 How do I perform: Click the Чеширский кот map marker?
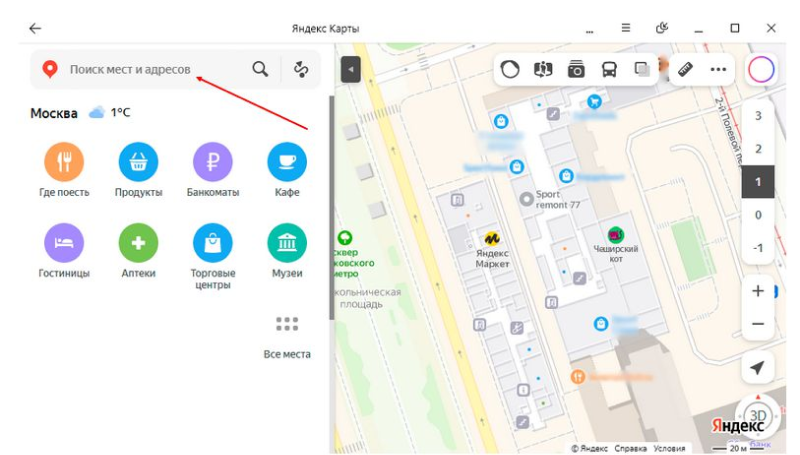pos(616,235)
